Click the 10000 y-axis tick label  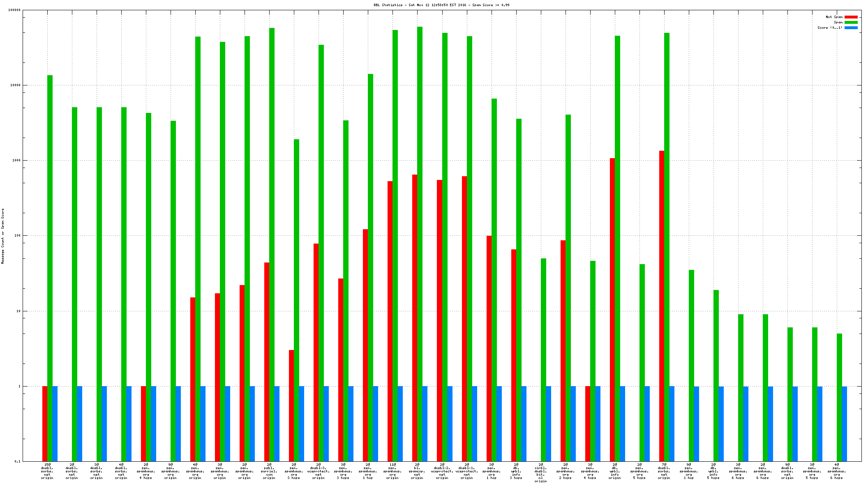(16, 85)
